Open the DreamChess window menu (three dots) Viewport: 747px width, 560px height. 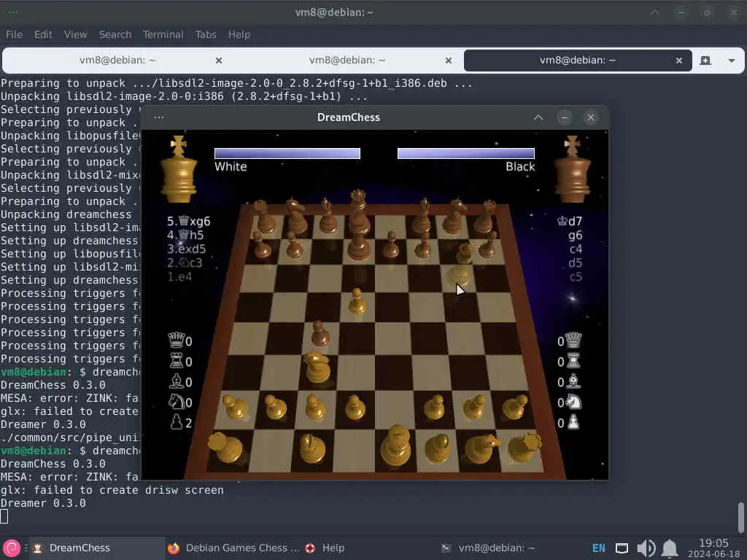(x=159, y=117)
